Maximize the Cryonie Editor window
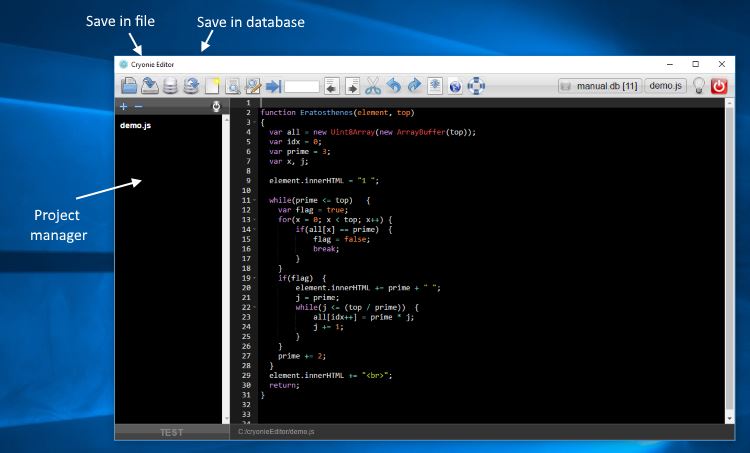750x453 pixels. click(x=695, y=64)
